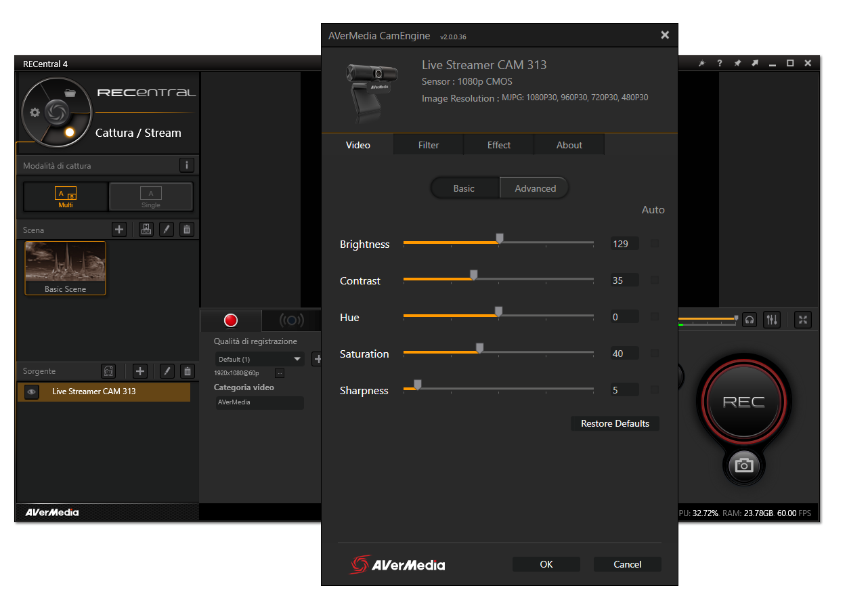Take a snapshot with camera button
This screenshot has height=594, width=868.
pos(743,465)
